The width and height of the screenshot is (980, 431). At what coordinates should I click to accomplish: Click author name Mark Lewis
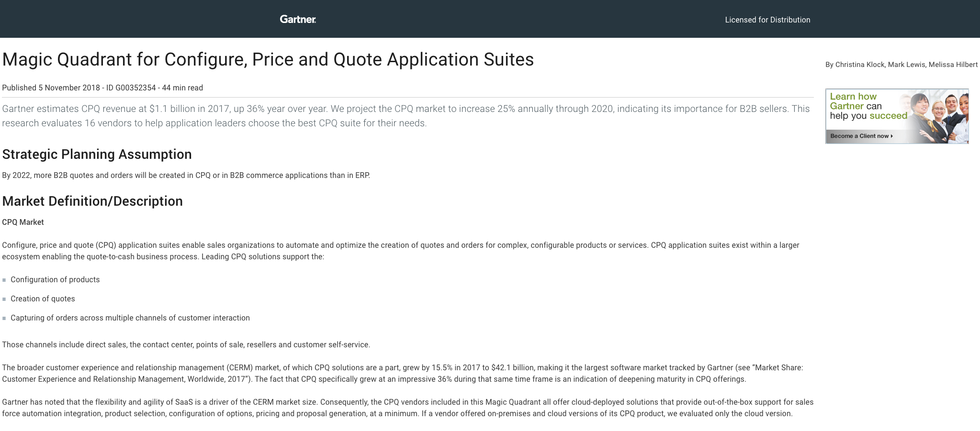point(906,65)
